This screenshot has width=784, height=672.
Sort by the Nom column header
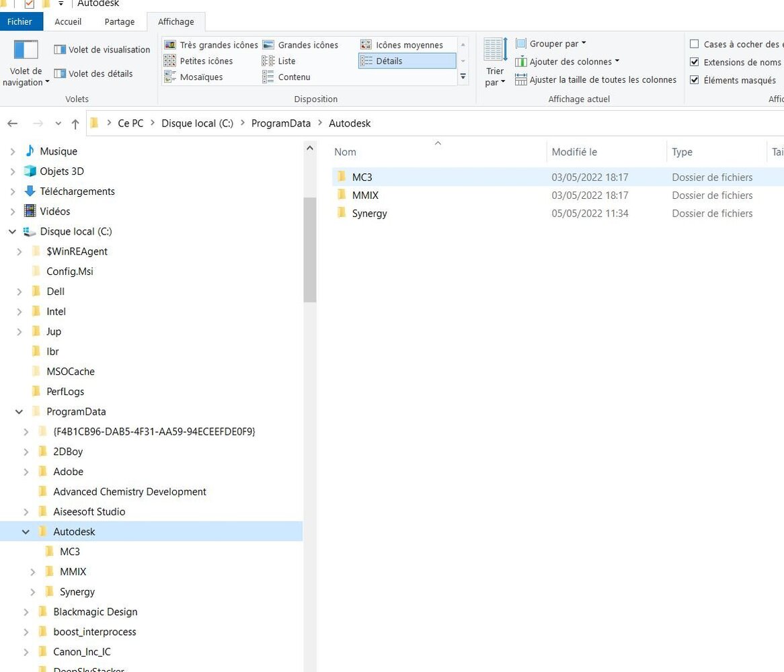pyautogui.click(x=439, y=152)
